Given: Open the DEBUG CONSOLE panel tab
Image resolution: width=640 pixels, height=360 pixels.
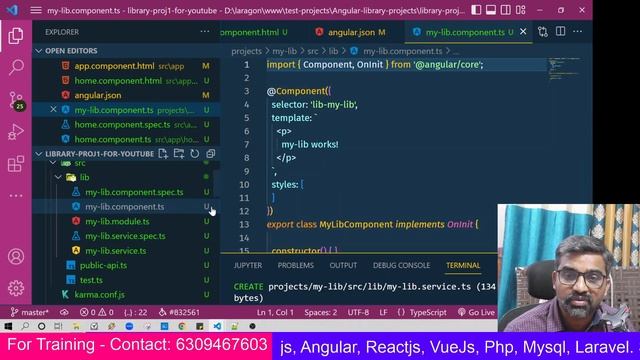Looking at the screenshot, I should (x=401, y=265).
